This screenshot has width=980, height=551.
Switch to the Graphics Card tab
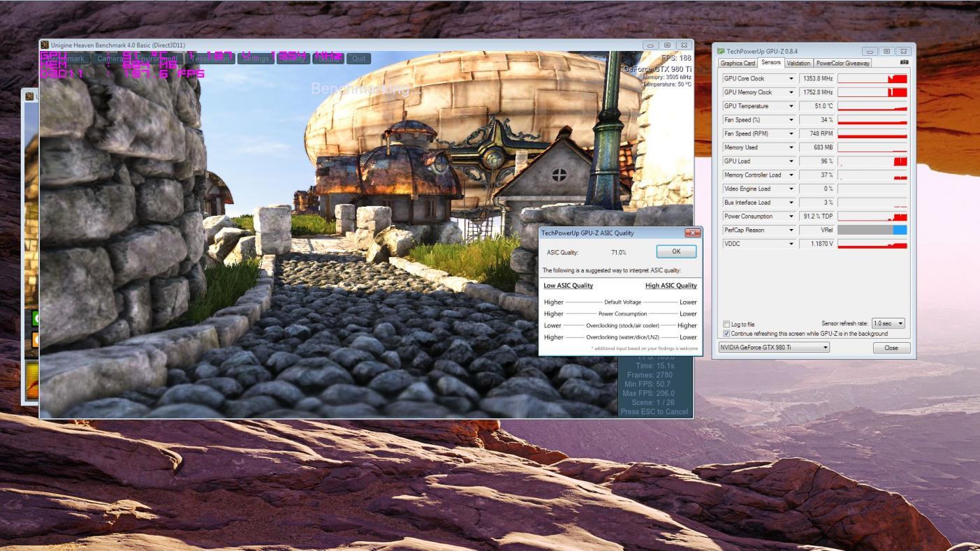coord(738,63)
